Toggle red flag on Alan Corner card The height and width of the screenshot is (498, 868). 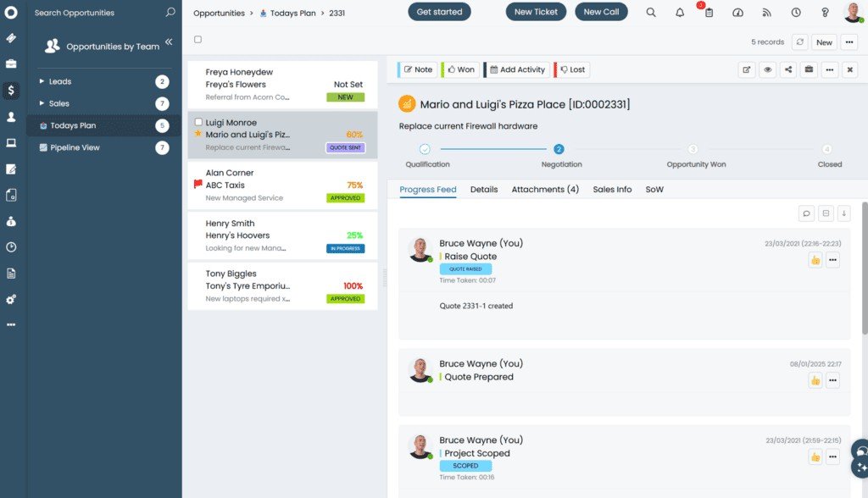coord(198,184)
